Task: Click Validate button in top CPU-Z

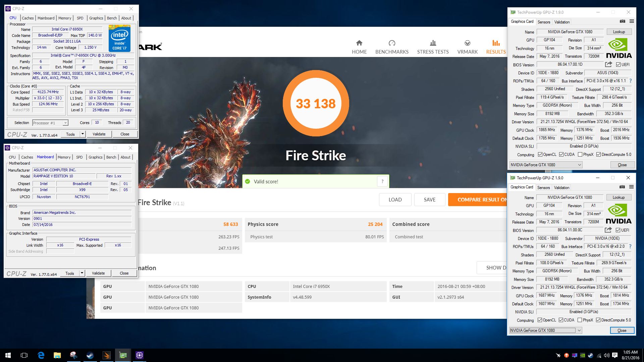Action: coord(99,134)
